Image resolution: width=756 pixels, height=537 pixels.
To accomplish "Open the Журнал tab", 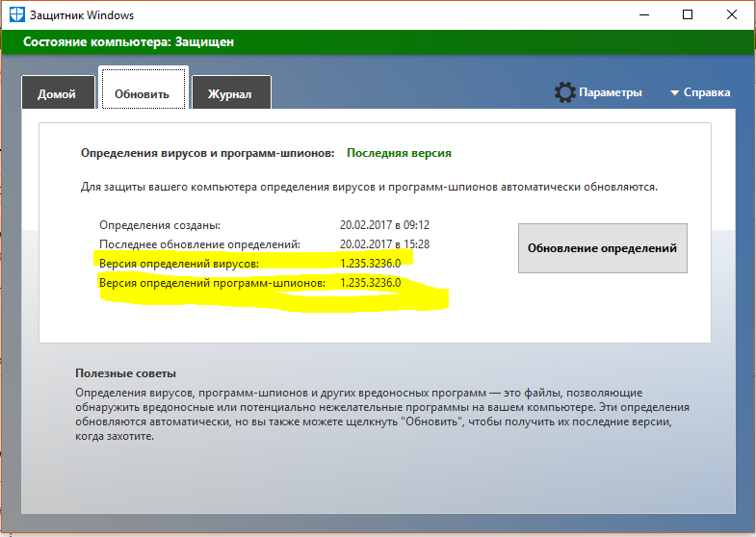I will [x=231, y=93].
